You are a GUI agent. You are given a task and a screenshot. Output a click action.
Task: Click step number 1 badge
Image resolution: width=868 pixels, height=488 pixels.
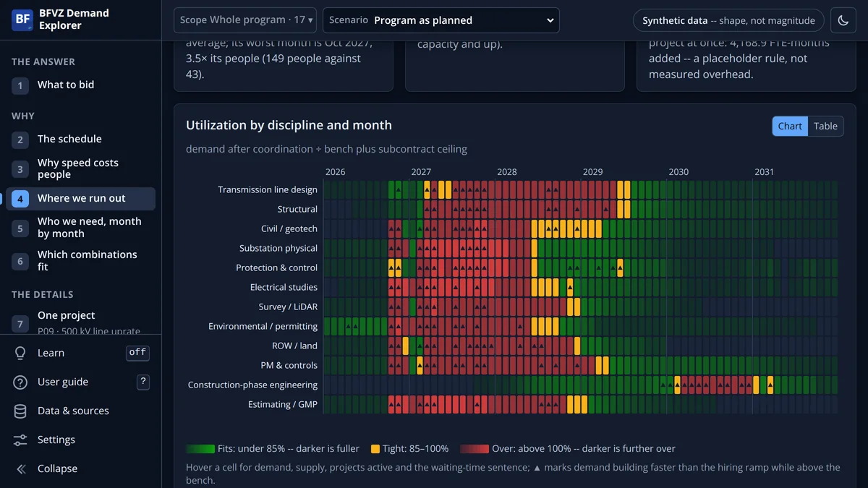click(20, 85)
